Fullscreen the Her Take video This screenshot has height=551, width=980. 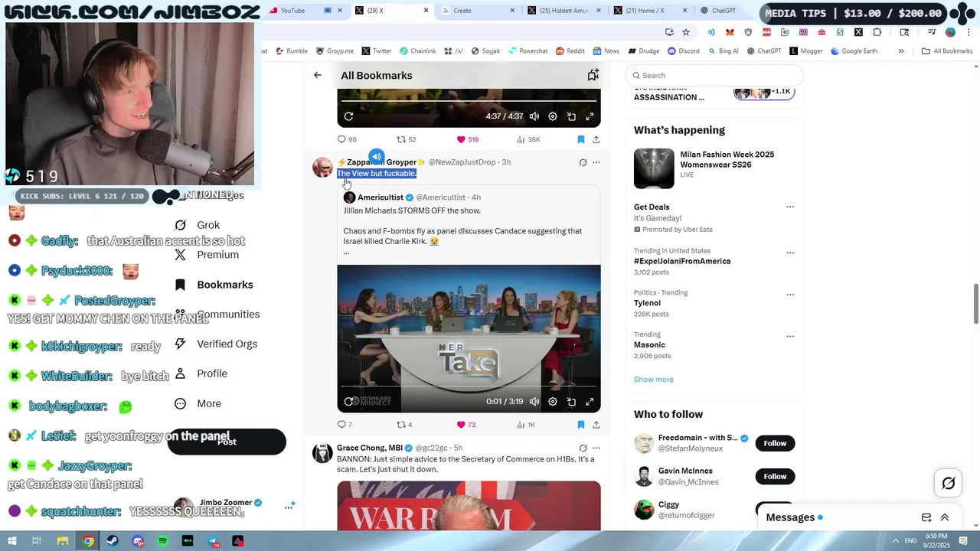(x=590, y=401)
